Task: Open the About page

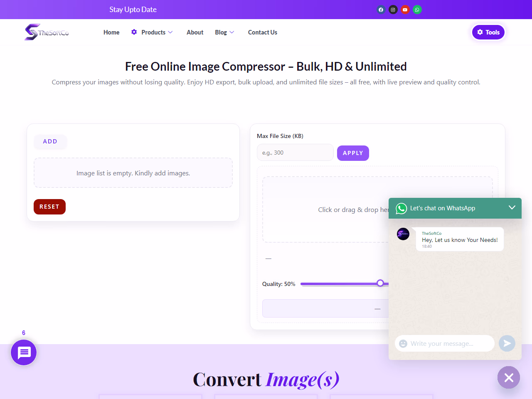Action: pyautogui.click(x=195, y=32)
